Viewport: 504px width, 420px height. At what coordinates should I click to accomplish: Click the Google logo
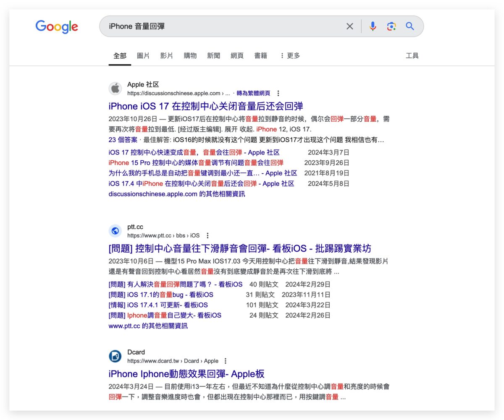click(57, 26)
